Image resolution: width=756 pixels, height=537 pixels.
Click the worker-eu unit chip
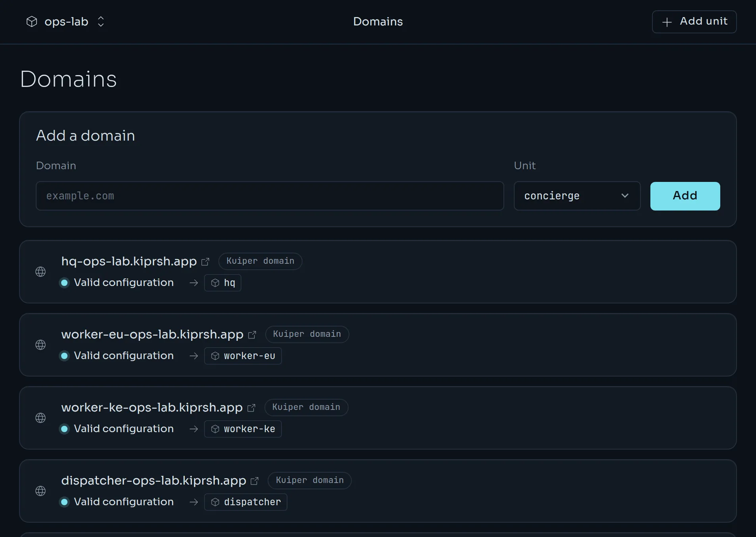click(x=243, y=356)
